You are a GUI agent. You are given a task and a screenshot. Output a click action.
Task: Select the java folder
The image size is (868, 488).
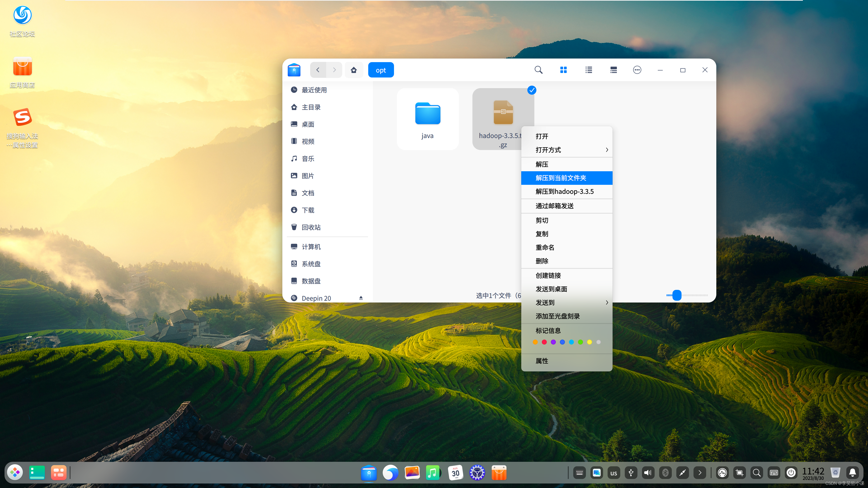(x=428, y=119)
